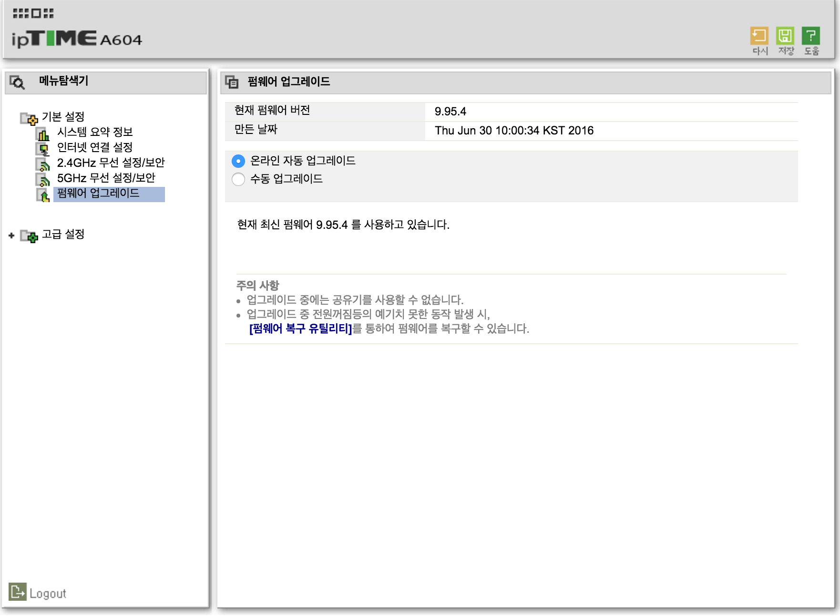840x616 pixels.
Task: Open 2.4GHz 무선 설정/보안 menu item
Action: tap(111, 163)
